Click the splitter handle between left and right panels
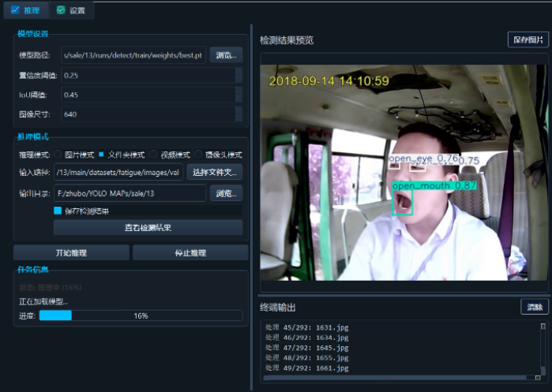Viewport: 552px width, 392px height. point(251,207)
